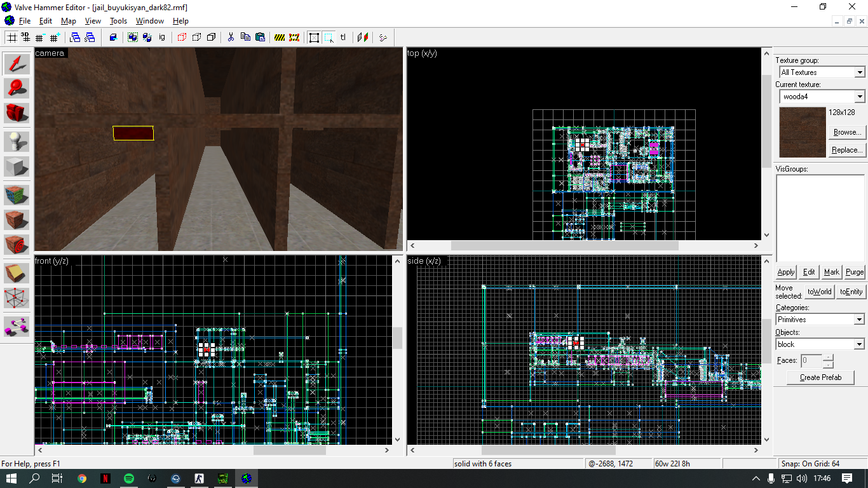Click the Carve toolbar icon

(113, 37)
